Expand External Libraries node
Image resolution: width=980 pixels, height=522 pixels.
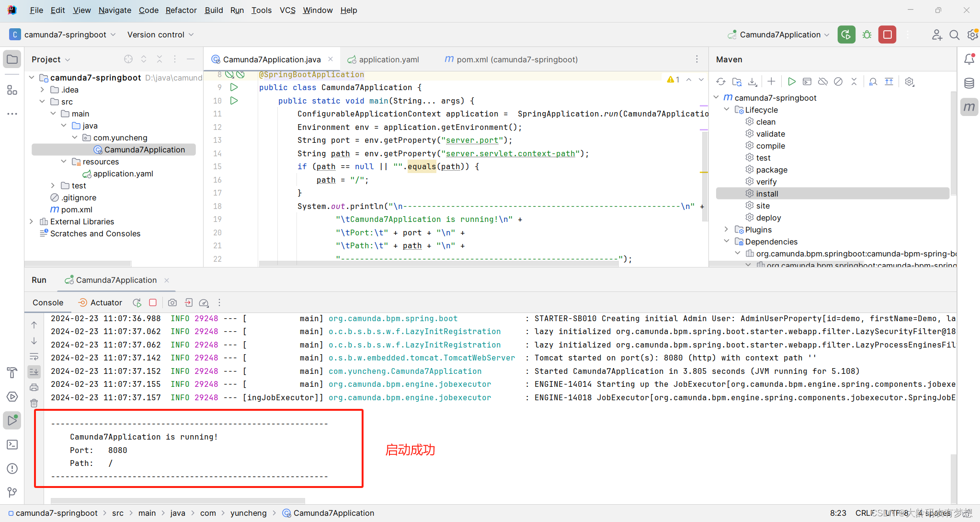32,221
